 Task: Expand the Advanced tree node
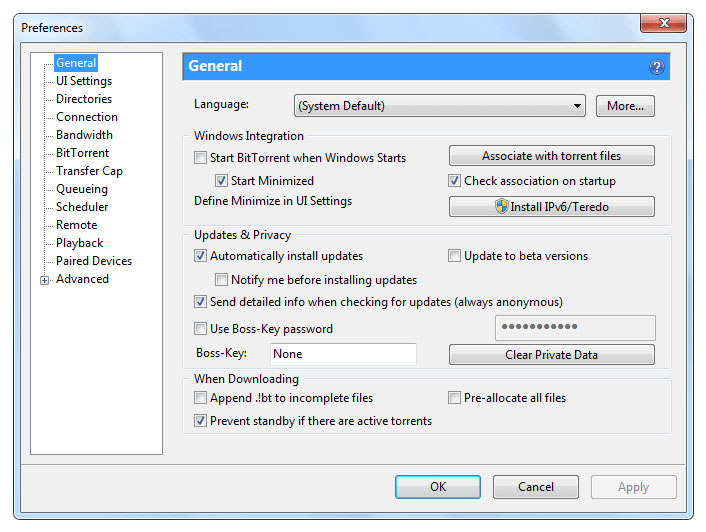pos(45,280)
